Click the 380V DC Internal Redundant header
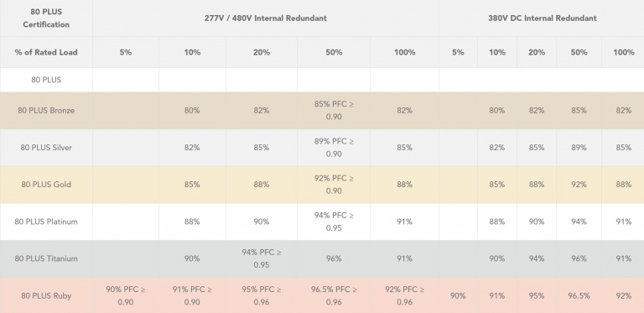The width and height of the screenshot is (644, 313). [542, 18]
